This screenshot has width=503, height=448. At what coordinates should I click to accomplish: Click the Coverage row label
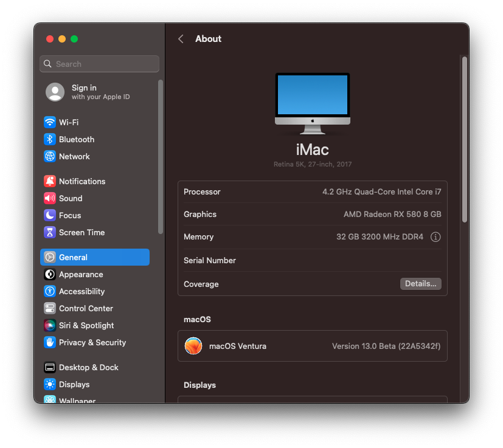[x=201, y=284]
